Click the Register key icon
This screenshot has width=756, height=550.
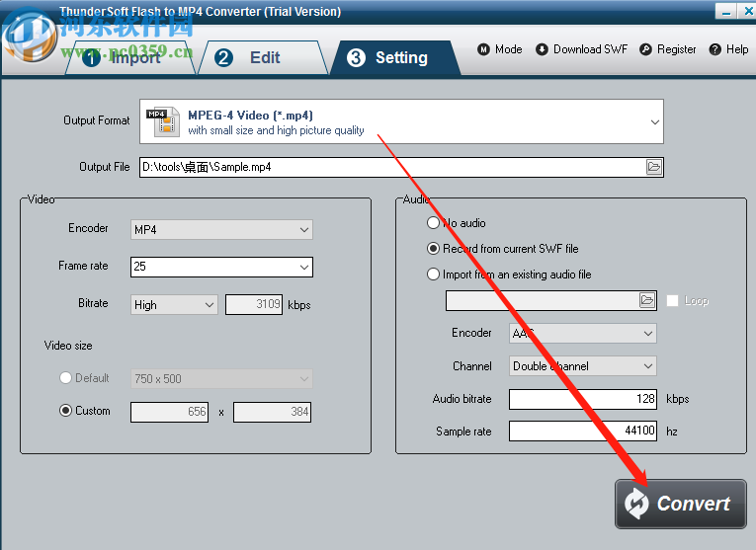(645, 49)
